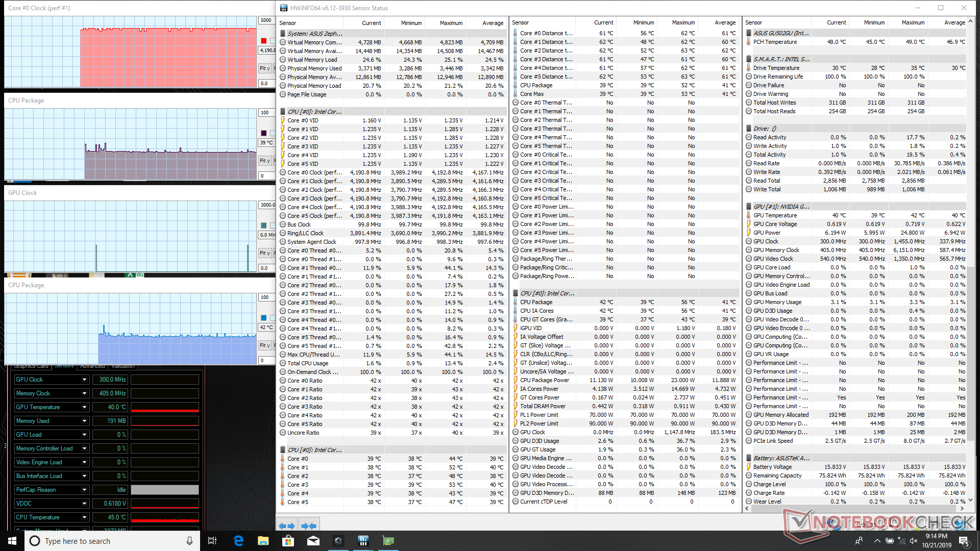The image size is (980, 551).
Task: Select the Total CPU Usage sensor row
Action: [393, 363]
